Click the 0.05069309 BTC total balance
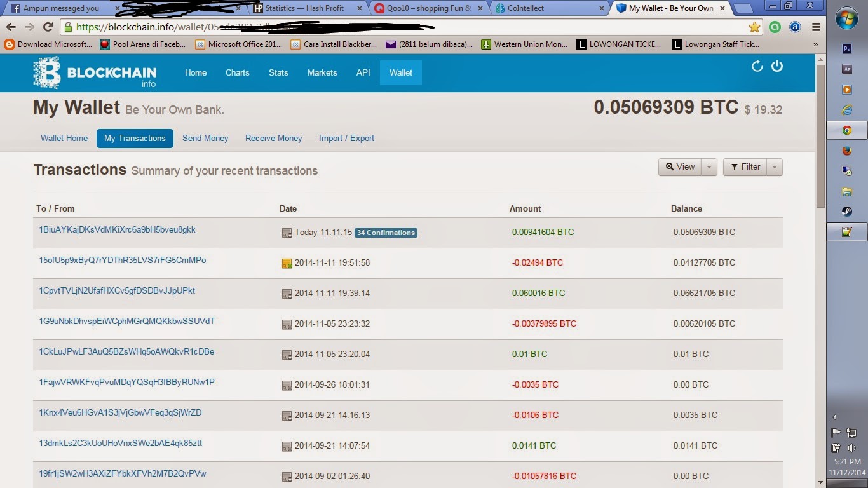868x488 pixels. point(666,107)
